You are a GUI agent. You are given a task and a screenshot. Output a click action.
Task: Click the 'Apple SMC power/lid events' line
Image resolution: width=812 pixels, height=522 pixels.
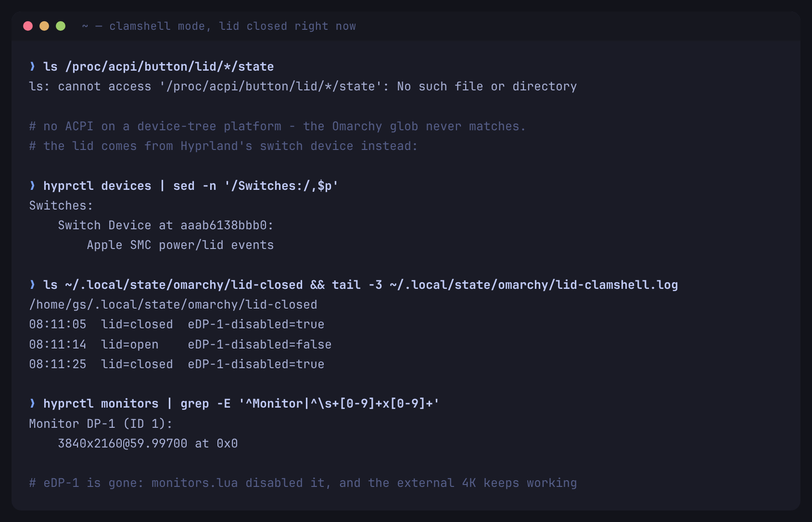click(x=180, y=245)
